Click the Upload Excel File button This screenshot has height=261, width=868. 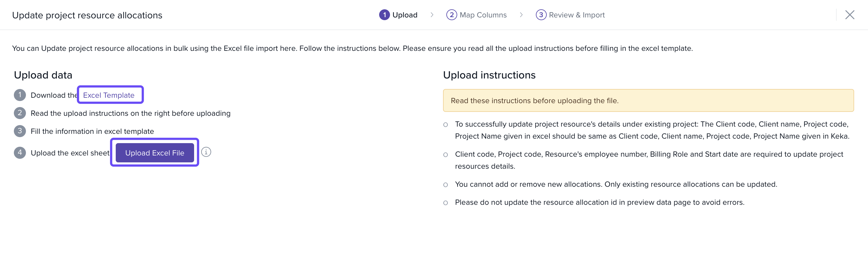click(155, 153)
